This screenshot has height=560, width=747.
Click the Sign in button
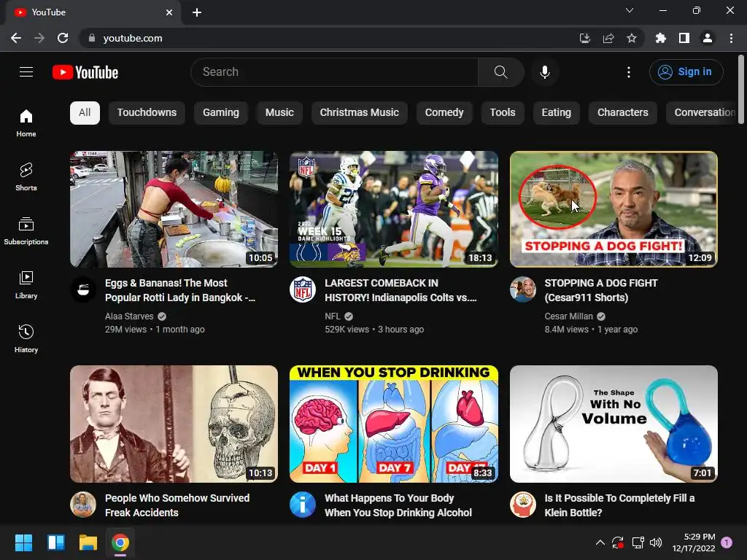click(686, 72)
